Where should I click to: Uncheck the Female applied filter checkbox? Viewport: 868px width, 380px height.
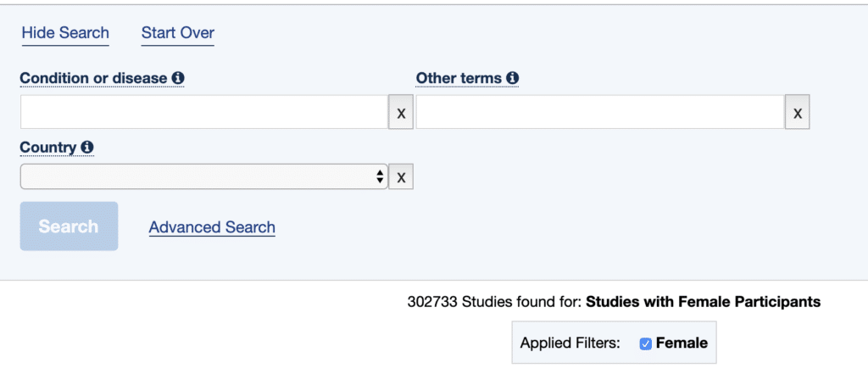point(645,344)
